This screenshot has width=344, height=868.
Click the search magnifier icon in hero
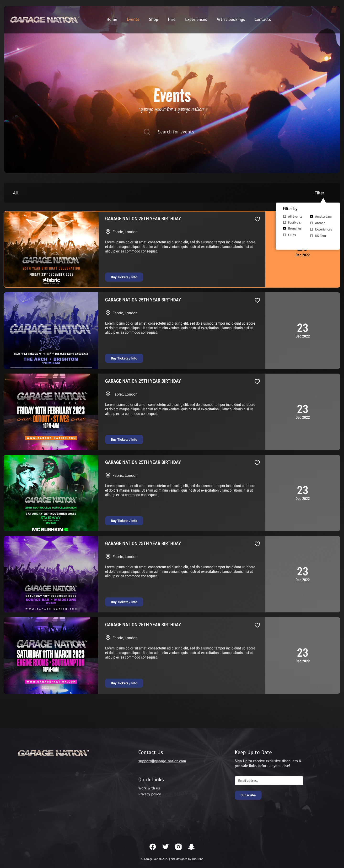147,132
